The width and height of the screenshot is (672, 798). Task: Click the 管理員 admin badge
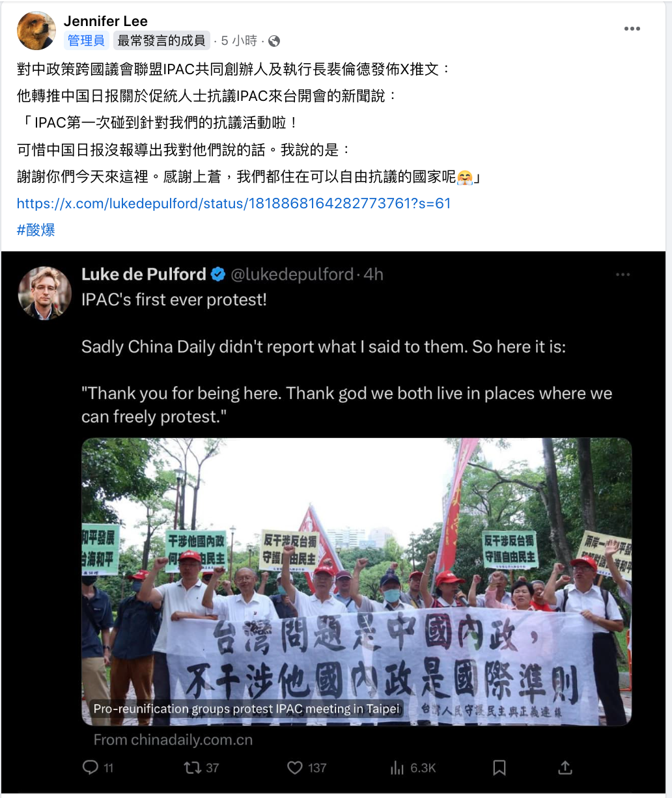(x=86, y=41)
